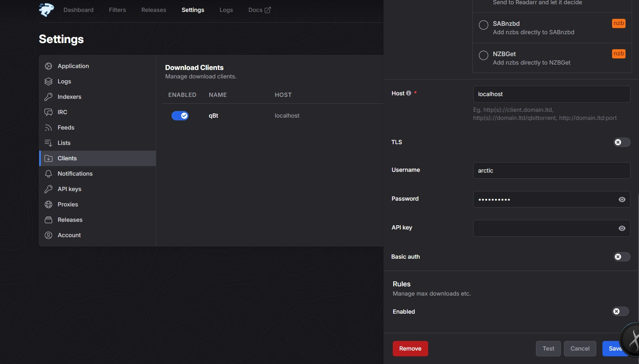Image resolution: width=639 pixels, height=364 pixels.
Task: Click nzb badge on SABnzbd option
Action: 619,23
